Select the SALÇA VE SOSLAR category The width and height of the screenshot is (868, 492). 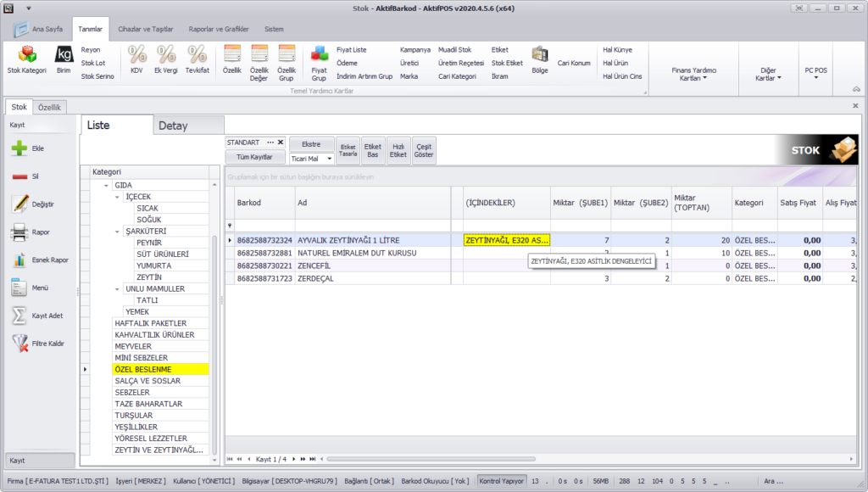pyautogui.click(x=147, y=381)
